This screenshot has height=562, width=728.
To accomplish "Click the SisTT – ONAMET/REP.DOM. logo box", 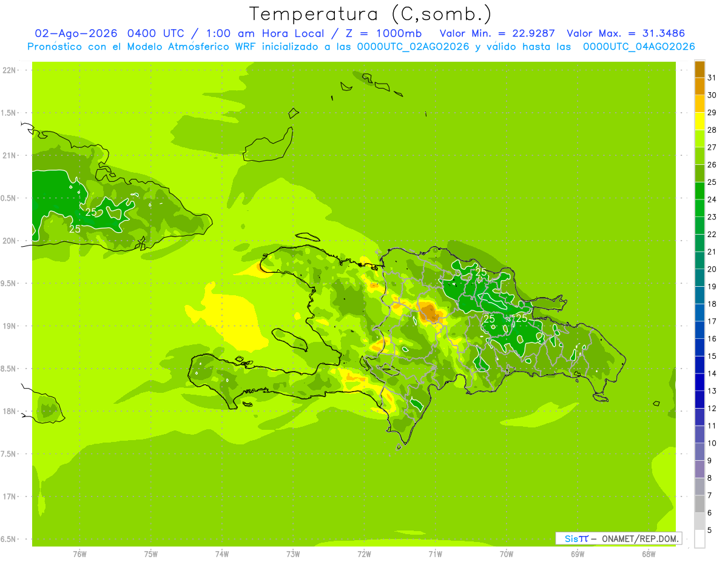I will click(x=619, y=538).
